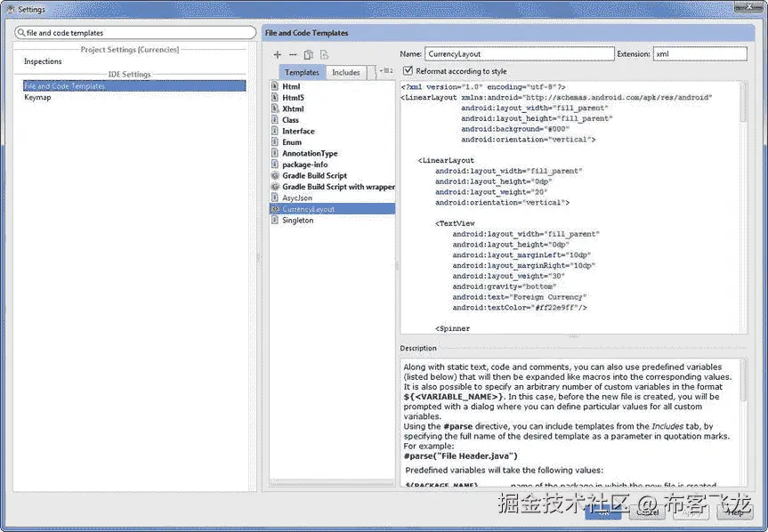Click the create-template-from-file icon
This screenshot has width=768, height=532.
(x=325, y=54)
